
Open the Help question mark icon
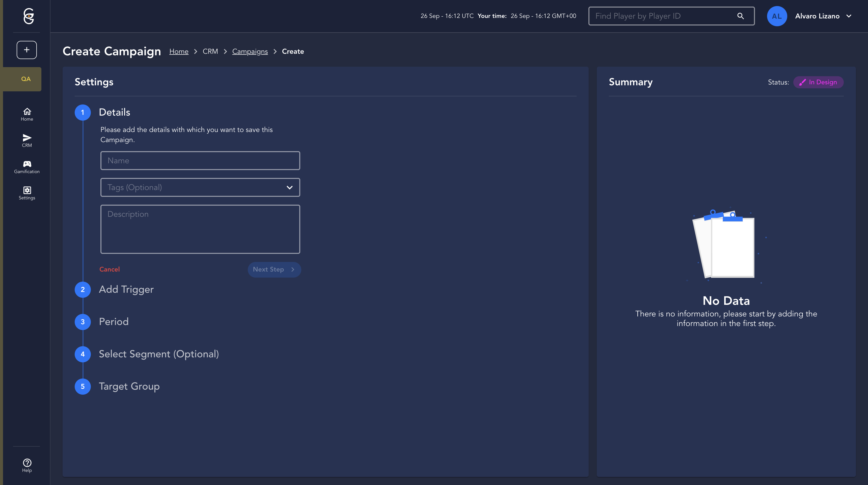pos(27,466)
